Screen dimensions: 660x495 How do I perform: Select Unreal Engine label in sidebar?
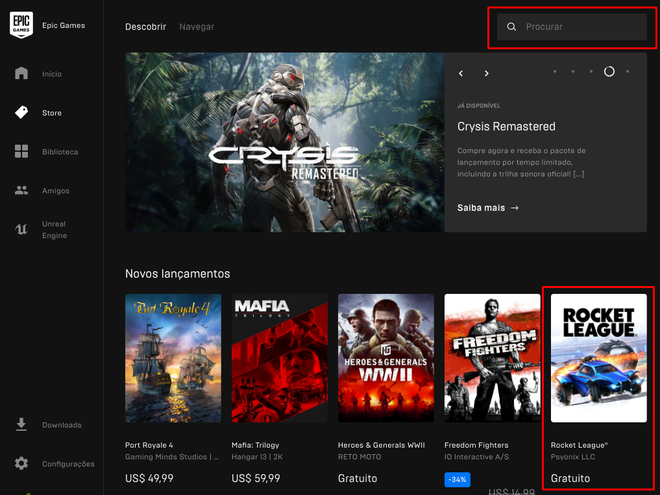[54, 229]
